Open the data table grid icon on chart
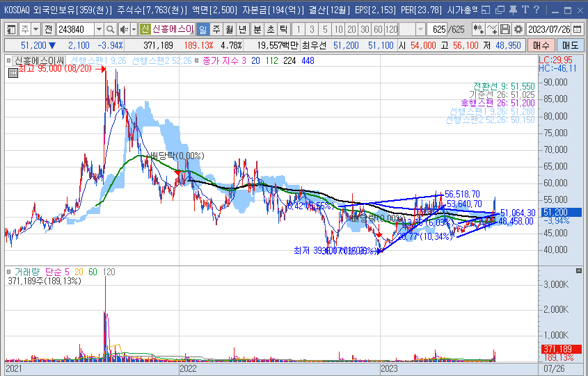This screenshot has height=376, width=588. pyautogui.click(x=13, y=73)
